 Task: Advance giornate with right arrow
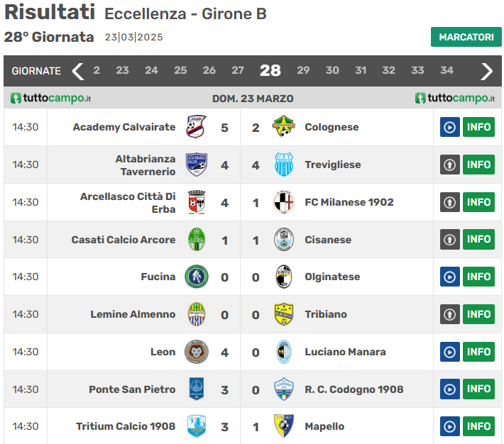[487, 71]
